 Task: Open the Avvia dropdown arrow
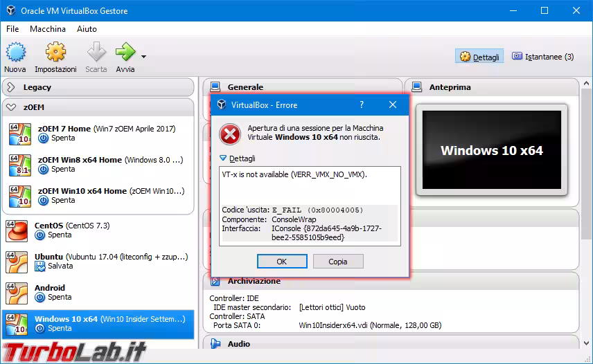pos(143,56)
